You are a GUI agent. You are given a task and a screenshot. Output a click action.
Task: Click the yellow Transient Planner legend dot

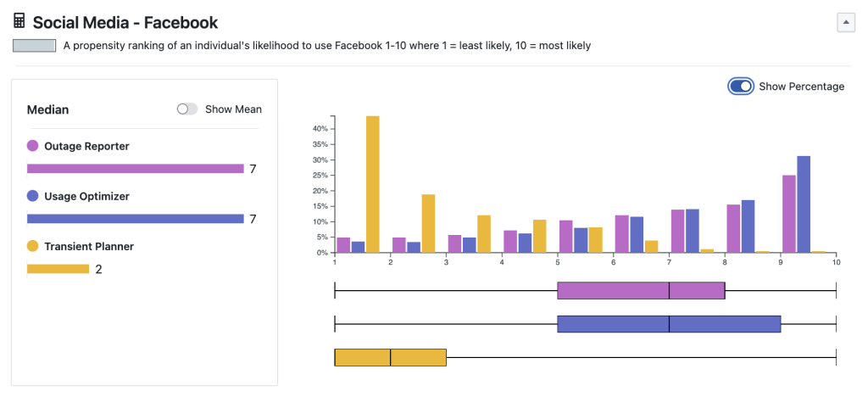[33, 246]
